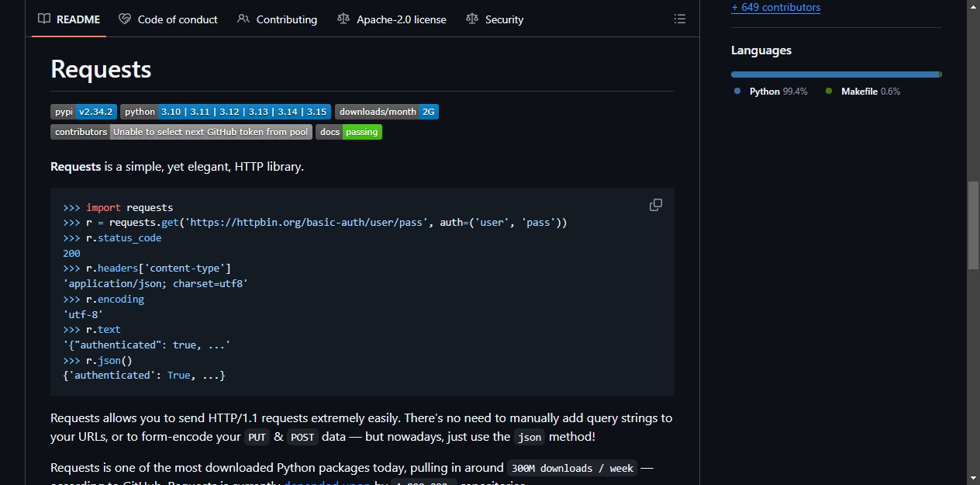Click the blue Python language bar
This screenshot has width=980, height=485.
point(835,74)
